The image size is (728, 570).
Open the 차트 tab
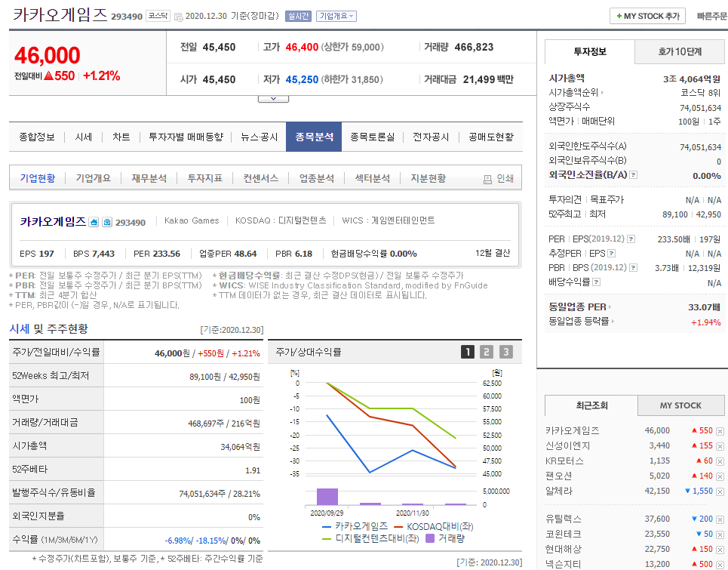[x=121, y=137]
